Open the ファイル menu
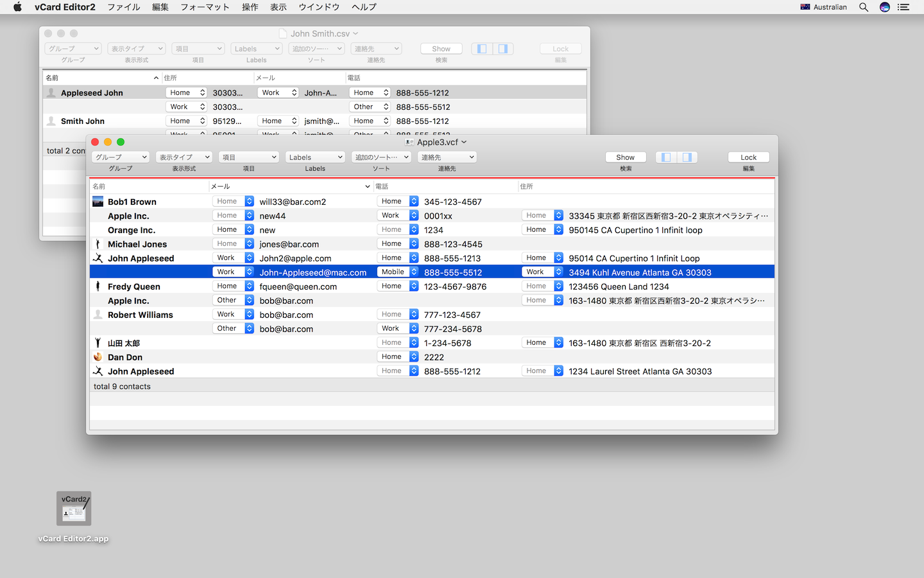 point(124,7)
